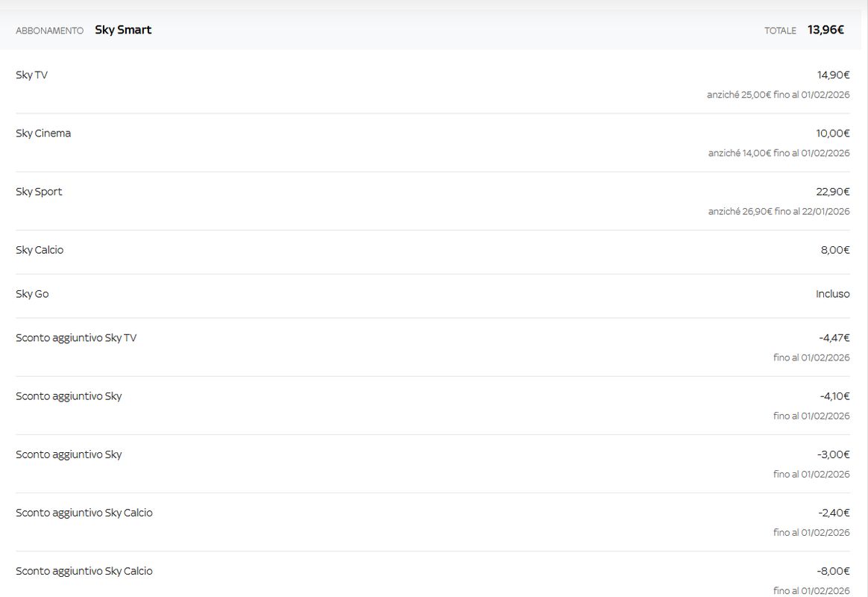The image size is (868, 597).
Task: Select the Sky TV row label
Action: coord(31,75)
